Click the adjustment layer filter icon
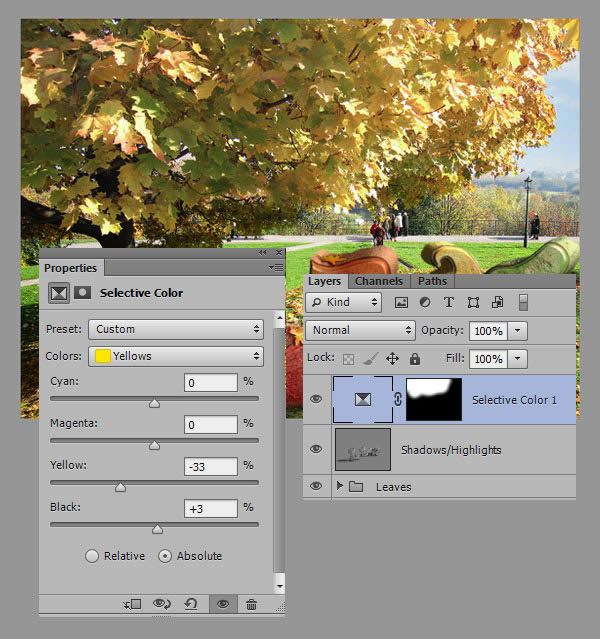Image resolution: width=600 pixels, height=639 pixels. pyautogui.click(x=425, y=302)
